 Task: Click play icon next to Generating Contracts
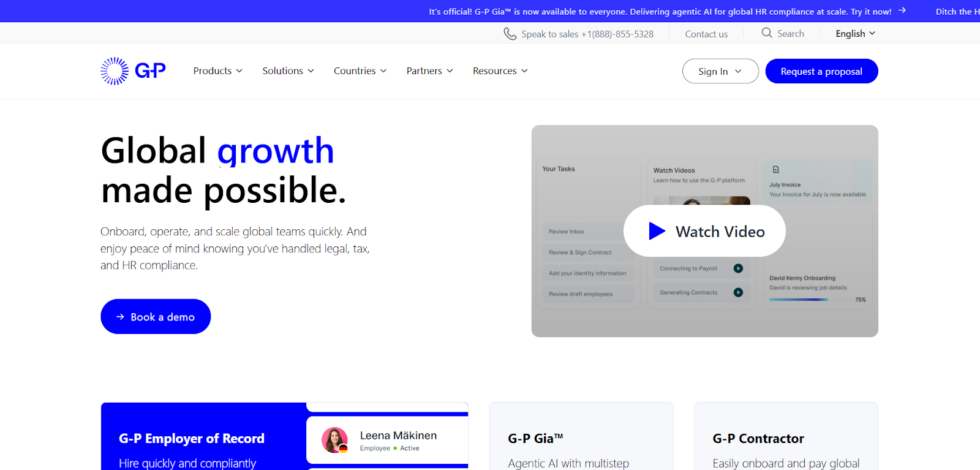(738, 292)
